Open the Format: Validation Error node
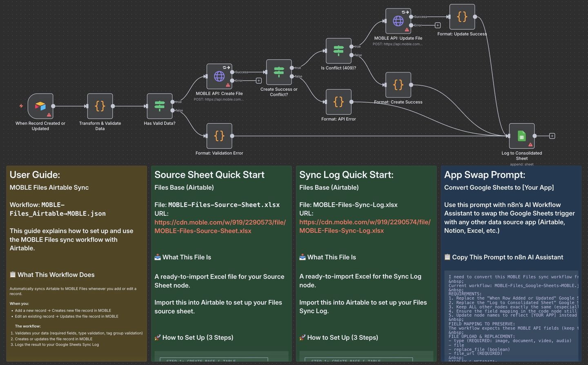 click(x=219, y=136)
